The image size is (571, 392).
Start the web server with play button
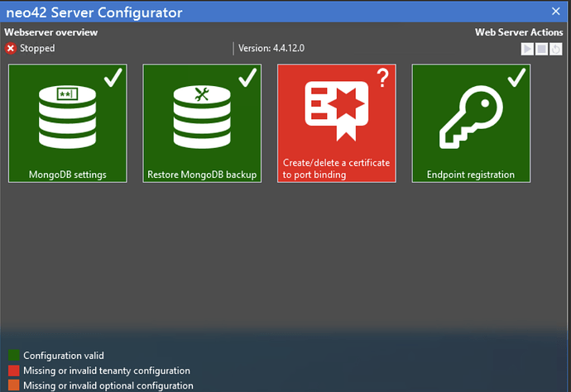(527, 50)
